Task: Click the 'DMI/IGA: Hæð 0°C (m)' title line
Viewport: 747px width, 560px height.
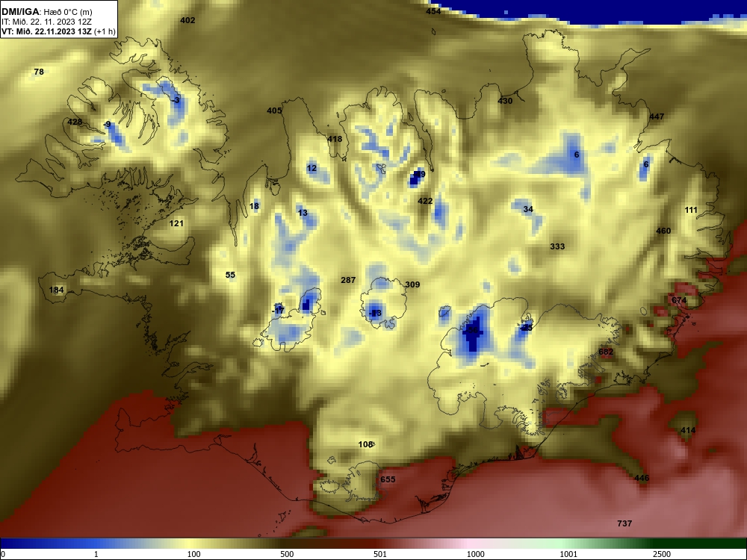Action: click(46, 12)
